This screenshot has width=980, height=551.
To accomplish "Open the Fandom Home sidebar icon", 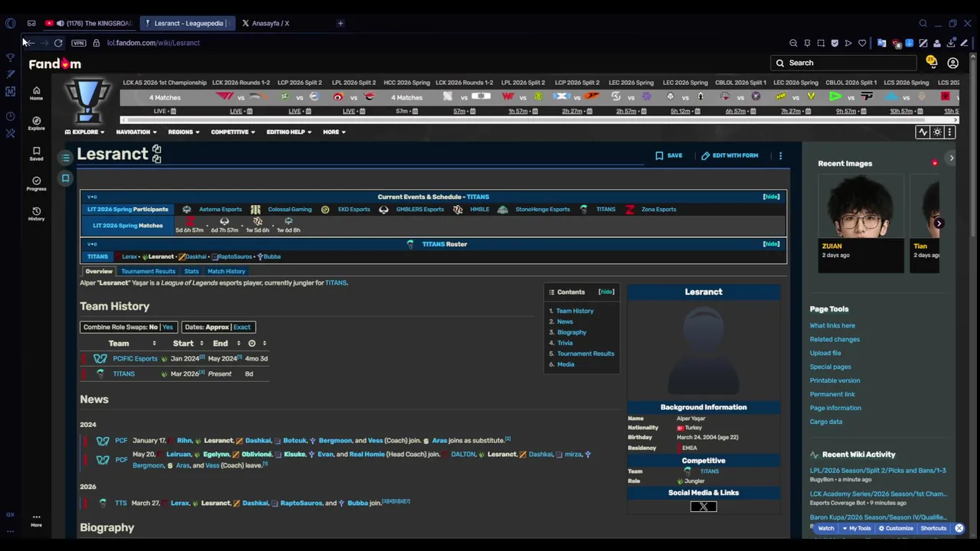I will pos(36,93).
